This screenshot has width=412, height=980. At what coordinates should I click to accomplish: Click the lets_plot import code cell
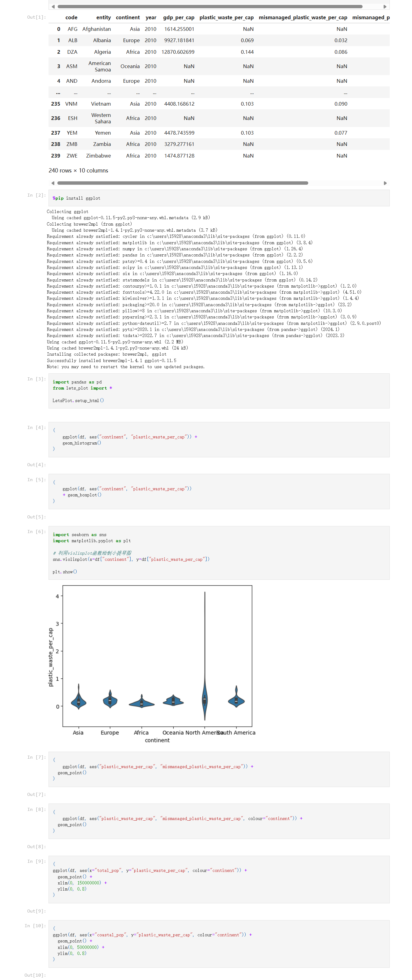pos(219,391)
